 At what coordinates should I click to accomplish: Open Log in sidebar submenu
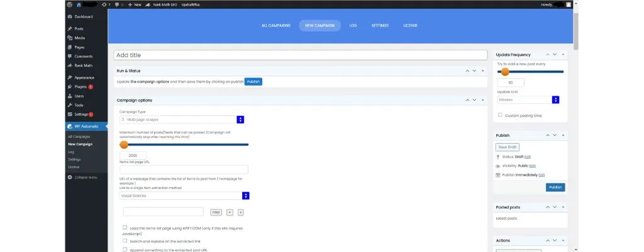click(x=70, y=152)
